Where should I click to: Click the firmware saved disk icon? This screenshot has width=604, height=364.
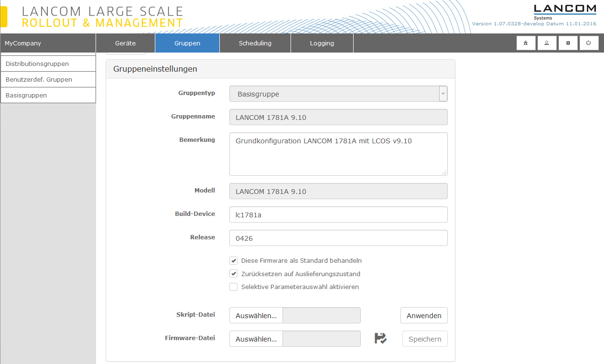[x=380, y=339]
